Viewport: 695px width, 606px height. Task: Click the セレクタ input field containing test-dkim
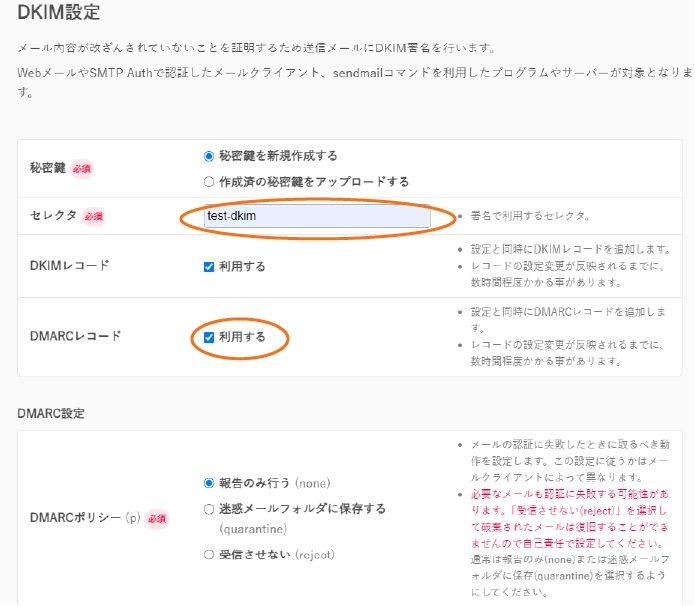point(317,216)
